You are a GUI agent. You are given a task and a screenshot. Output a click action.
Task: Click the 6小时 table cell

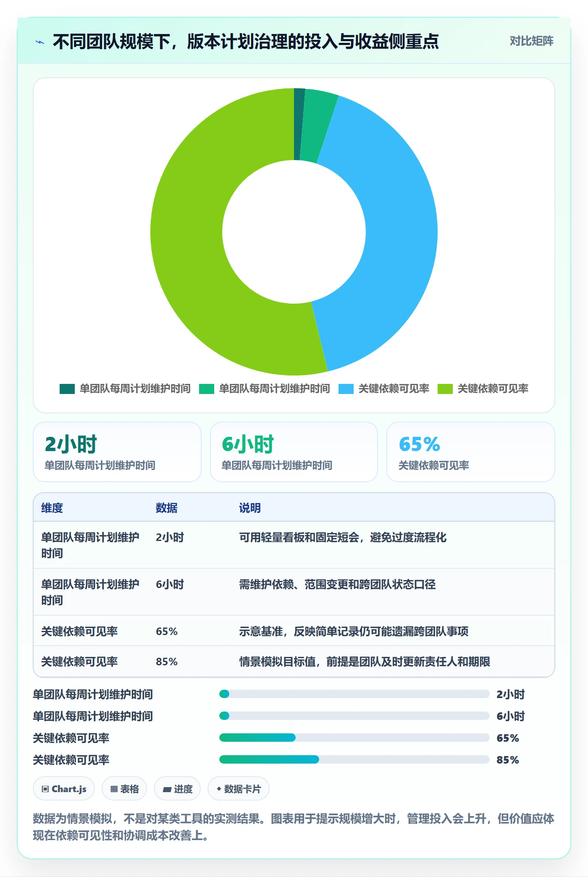(x=170, y=585)
